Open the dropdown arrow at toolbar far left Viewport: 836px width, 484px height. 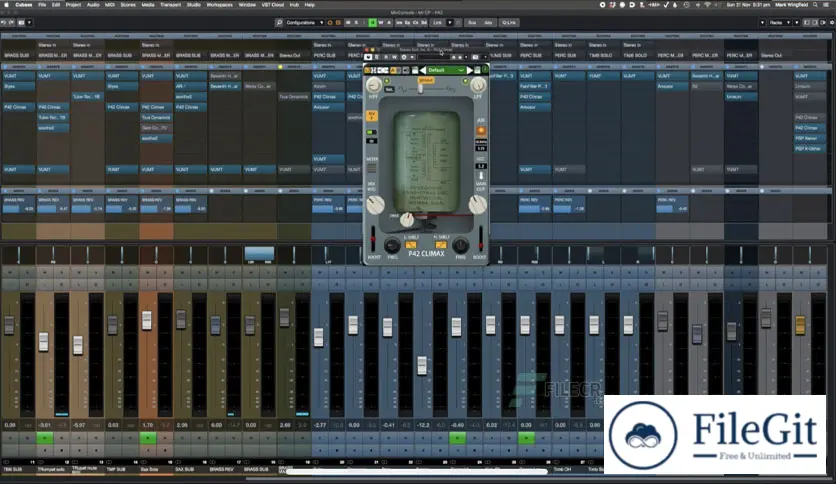(x=29, y=22)
